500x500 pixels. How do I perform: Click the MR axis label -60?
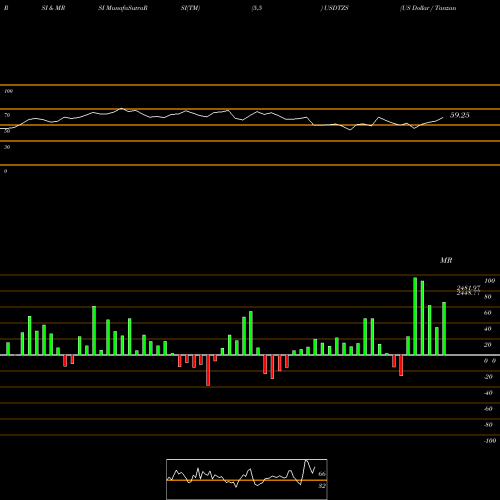[488, 409]
